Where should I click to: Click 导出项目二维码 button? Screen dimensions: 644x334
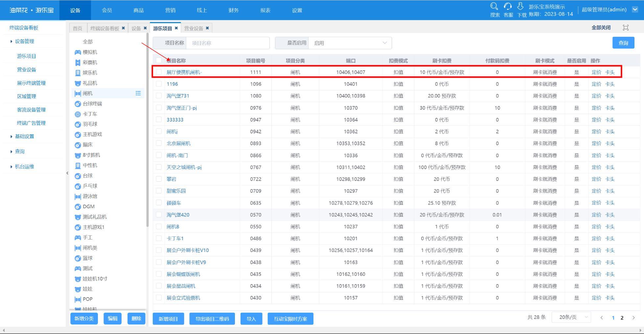click(212, 319)
